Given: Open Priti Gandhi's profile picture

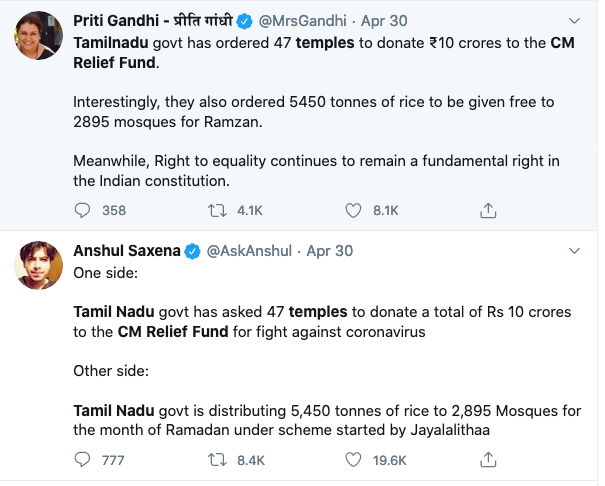Looking at the screenshot, I should click(39, 35).
